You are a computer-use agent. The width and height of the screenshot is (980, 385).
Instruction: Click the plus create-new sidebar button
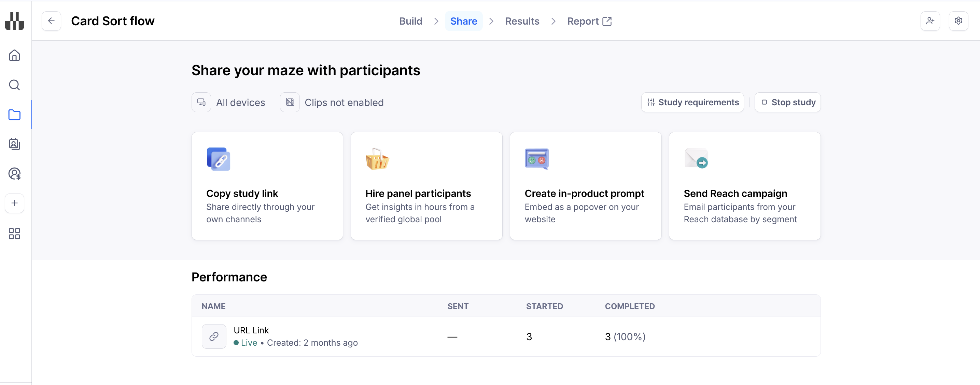point(14,203)
